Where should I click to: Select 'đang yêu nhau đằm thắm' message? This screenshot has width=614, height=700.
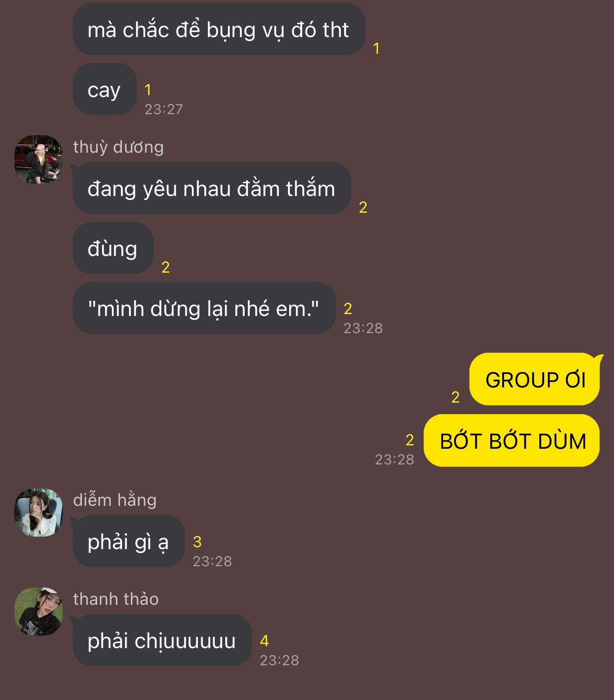(212, 188)
